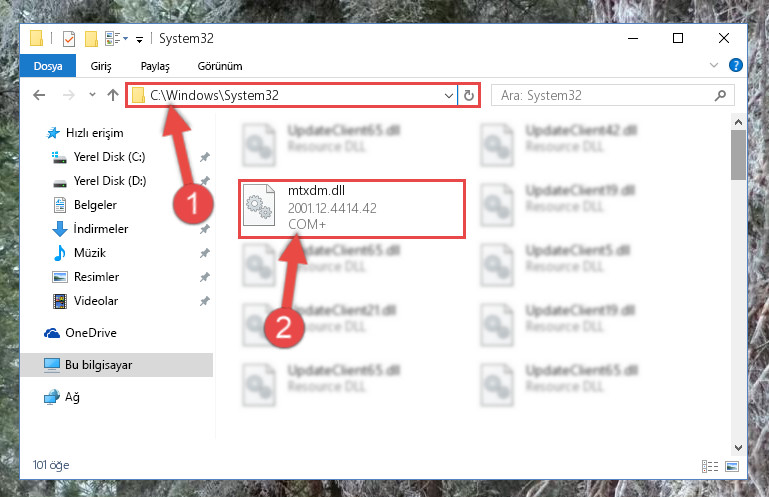This screenshot has width=769, height=497.
Task: Switch to large icons view layout
Action: (732, 466)
